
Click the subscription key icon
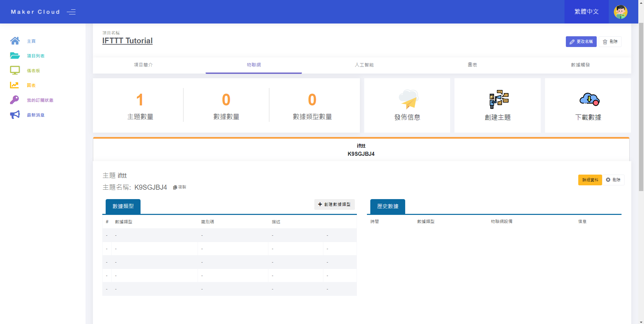tap(14, 100)
